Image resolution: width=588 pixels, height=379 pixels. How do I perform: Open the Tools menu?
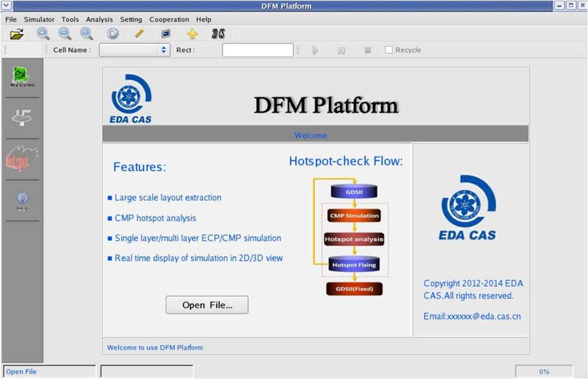click(x=70, y=19)
